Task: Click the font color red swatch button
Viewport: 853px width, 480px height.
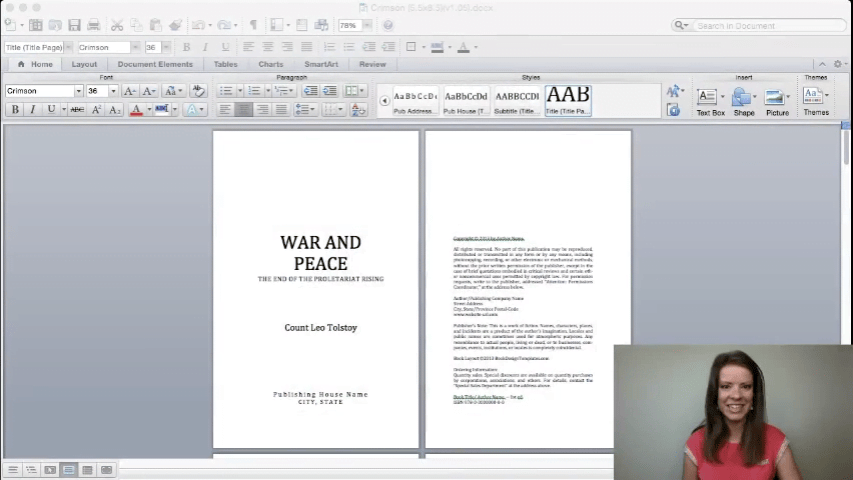Action: [x=136, y=110]
